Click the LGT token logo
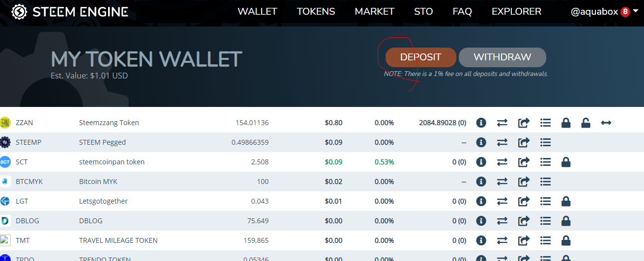Image resolution: width=644 pixels, height=261 pixels. click(x=5, y=201)
